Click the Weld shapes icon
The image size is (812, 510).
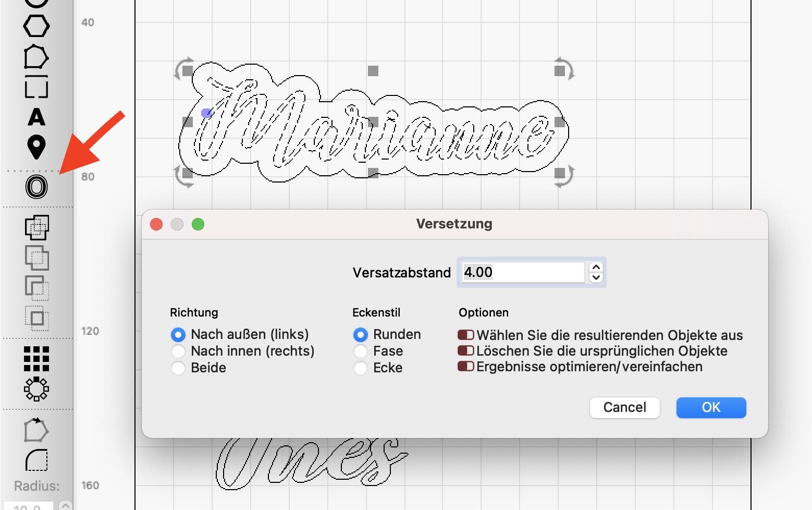(36, 227)
